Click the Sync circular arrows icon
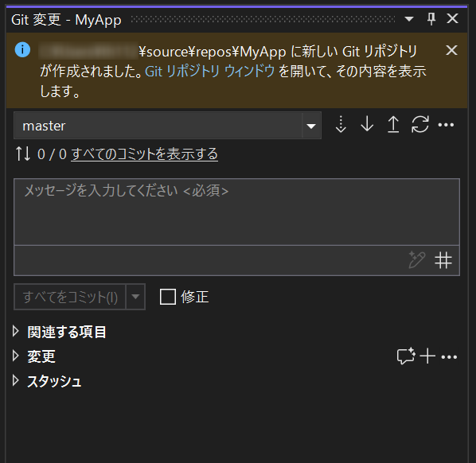 [x=419, y=124]
